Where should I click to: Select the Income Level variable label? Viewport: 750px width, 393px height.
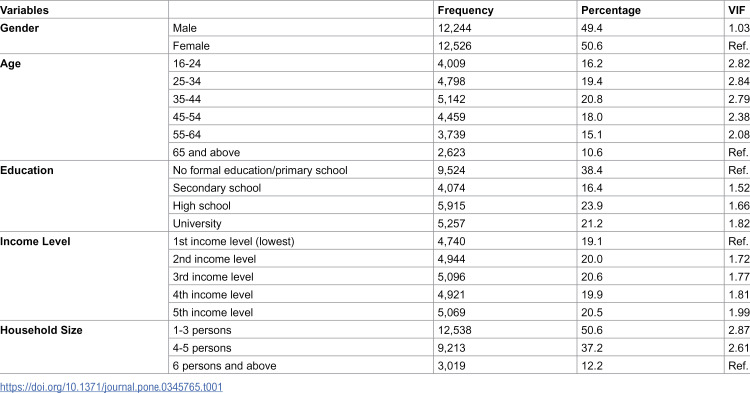coord(35,241)
